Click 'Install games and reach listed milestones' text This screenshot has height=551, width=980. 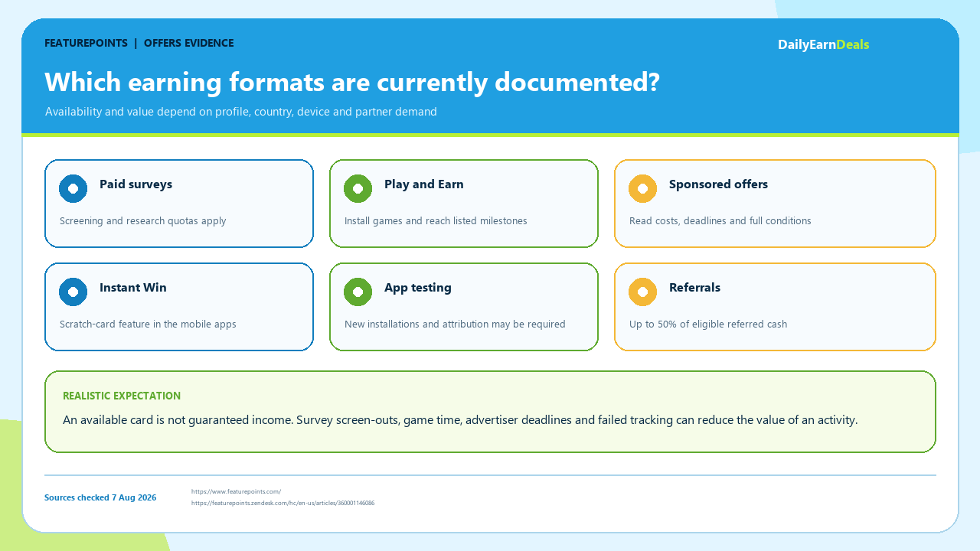point(436,221)
